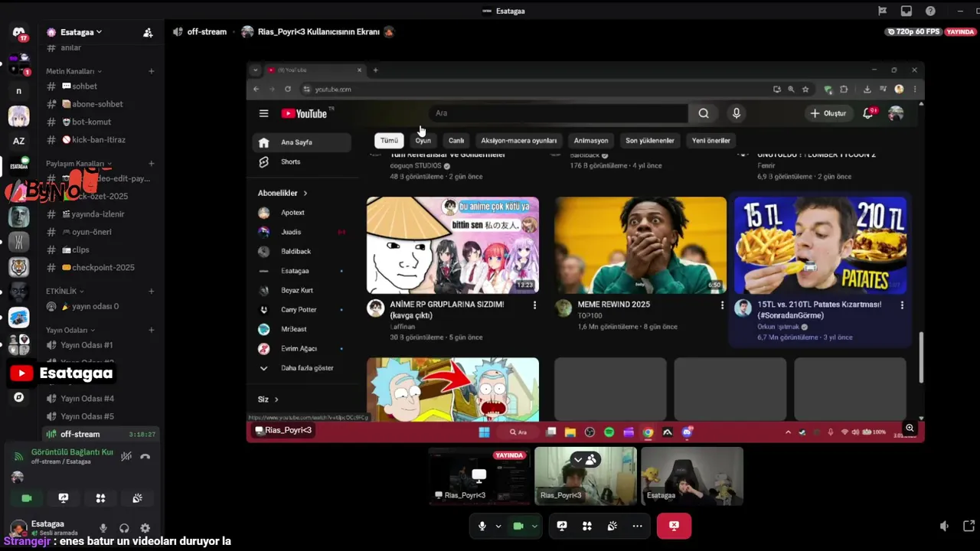Stop watching stream red button
This screenshot has height=551, width=980.
click(674, 526)
